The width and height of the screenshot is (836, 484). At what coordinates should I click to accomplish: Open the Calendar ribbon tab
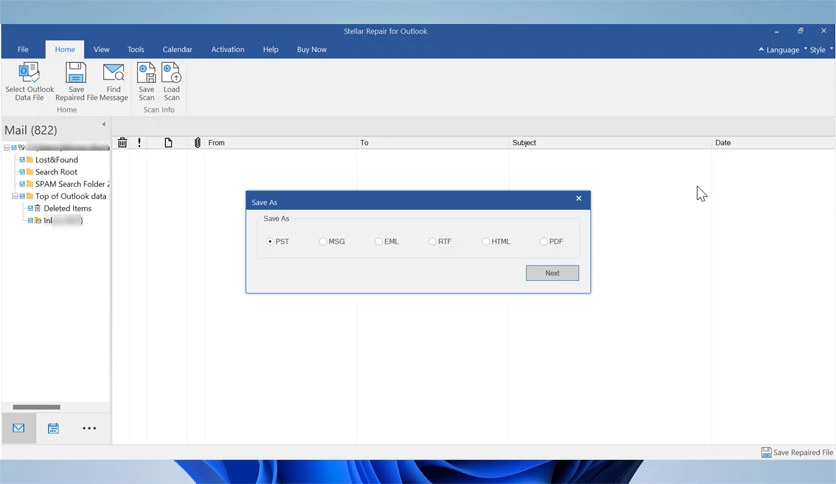pos(177,49)
